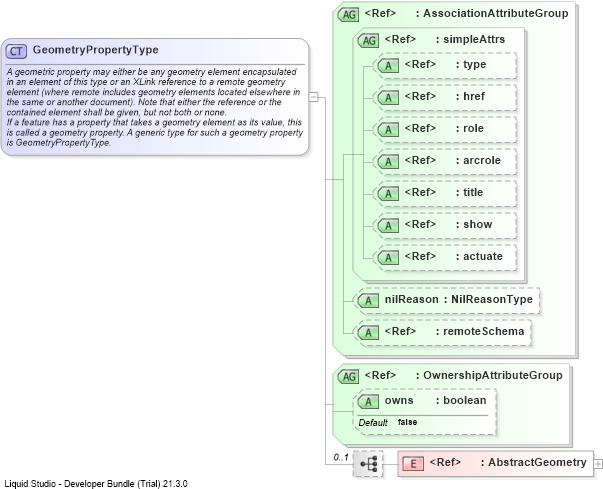Click the 0..1 cardinality label
Image resolution: width=603 pixels, height=489 pixels.
[x=341, y=457]
